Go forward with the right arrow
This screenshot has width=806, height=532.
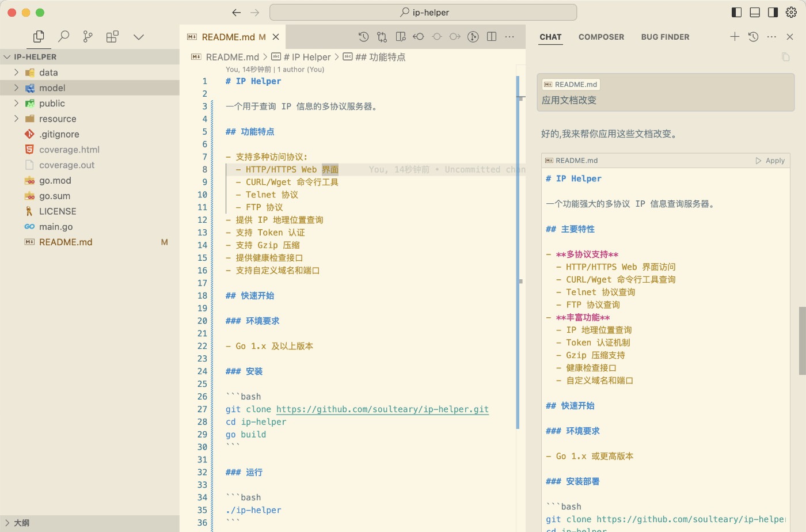pos(255,12)
